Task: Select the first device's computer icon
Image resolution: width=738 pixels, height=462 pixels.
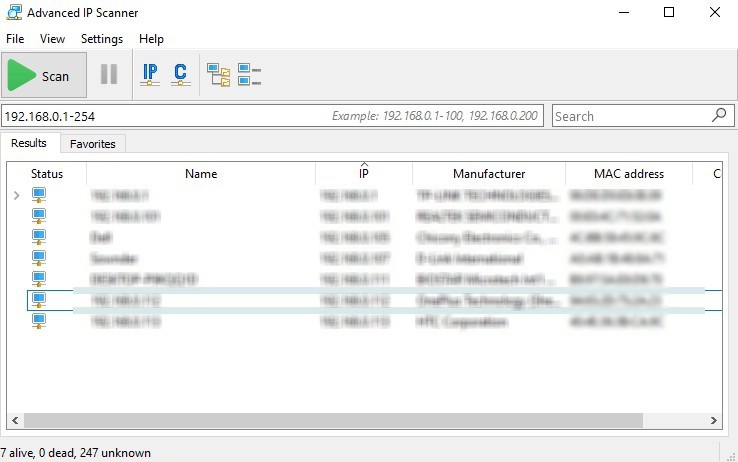Action: [x=39, y=195]
